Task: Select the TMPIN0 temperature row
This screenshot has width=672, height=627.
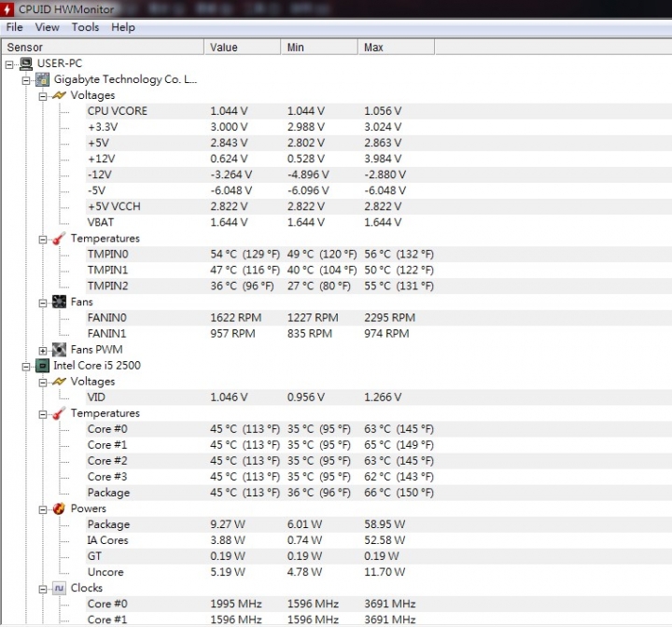Action: 378,254
